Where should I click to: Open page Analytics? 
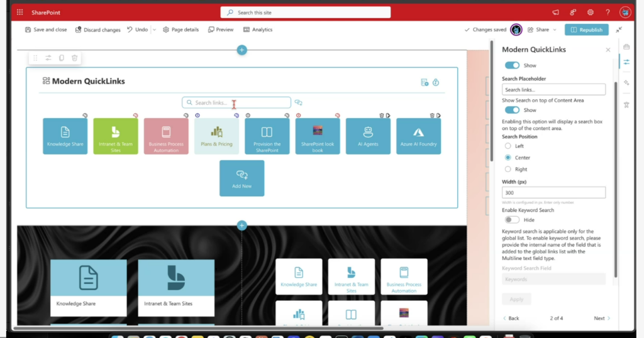258,30
